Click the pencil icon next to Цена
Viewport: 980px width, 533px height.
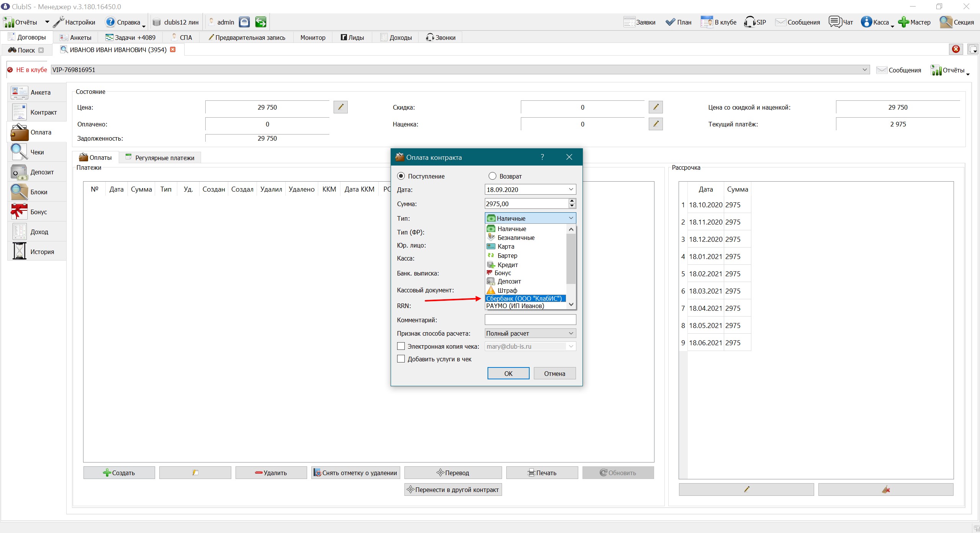pos(340,107)
